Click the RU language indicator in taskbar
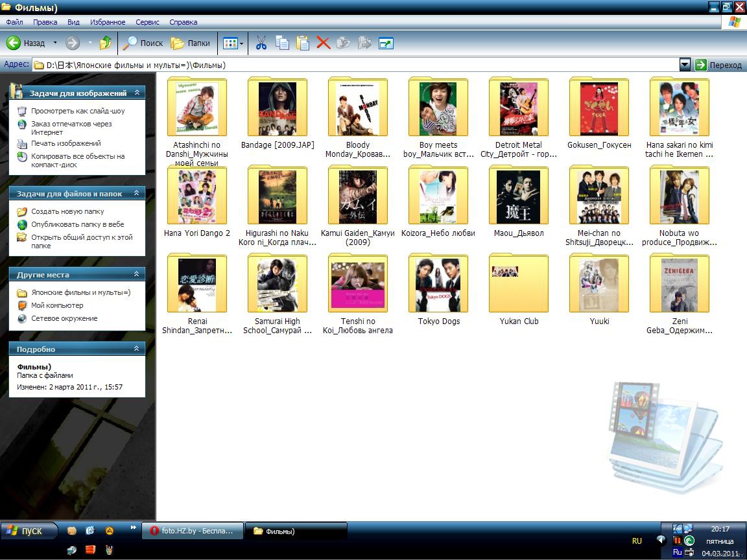This screenshot has height=560, width=747. pos(637,541)
